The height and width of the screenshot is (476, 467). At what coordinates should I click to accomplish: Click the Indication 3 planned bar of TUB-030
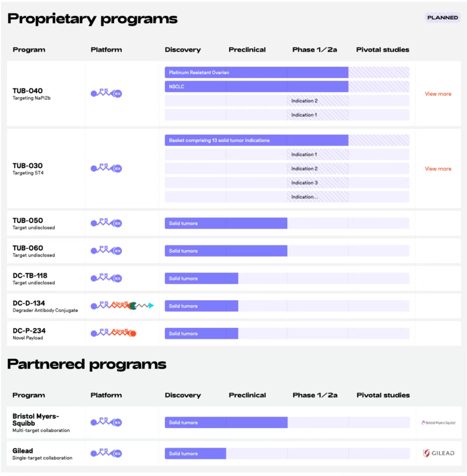tap(317, 183)
